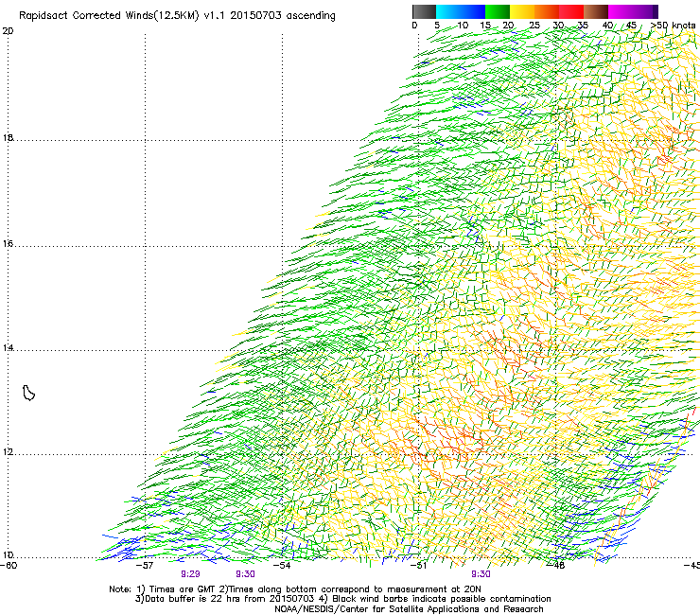
Task: Click the latitude label '12' on left axis
Action: point(8,452)
